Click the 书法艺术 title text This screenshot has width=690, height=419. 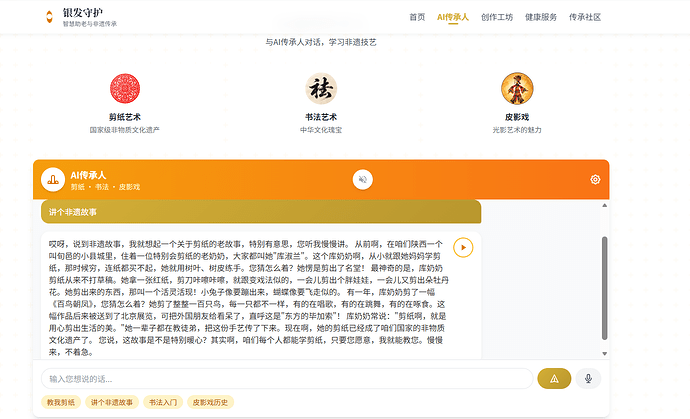(321, 117)
